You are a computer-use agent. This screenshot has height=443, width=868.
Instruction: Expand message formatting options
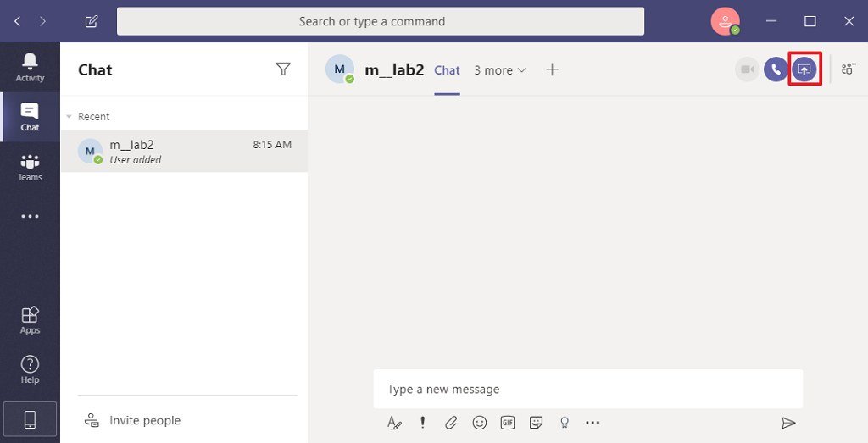point(394,423)
